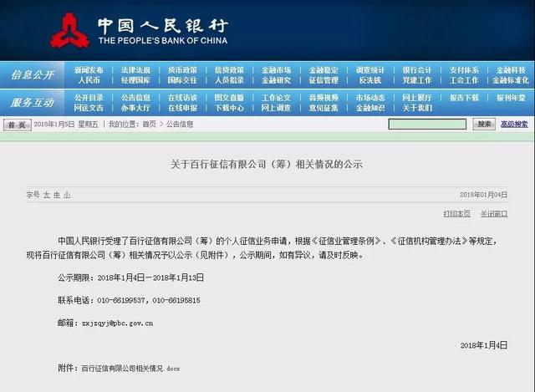Viewport: 535px width, 392px height.
Task: Click the 首页 home button
Action: [17, 125]
